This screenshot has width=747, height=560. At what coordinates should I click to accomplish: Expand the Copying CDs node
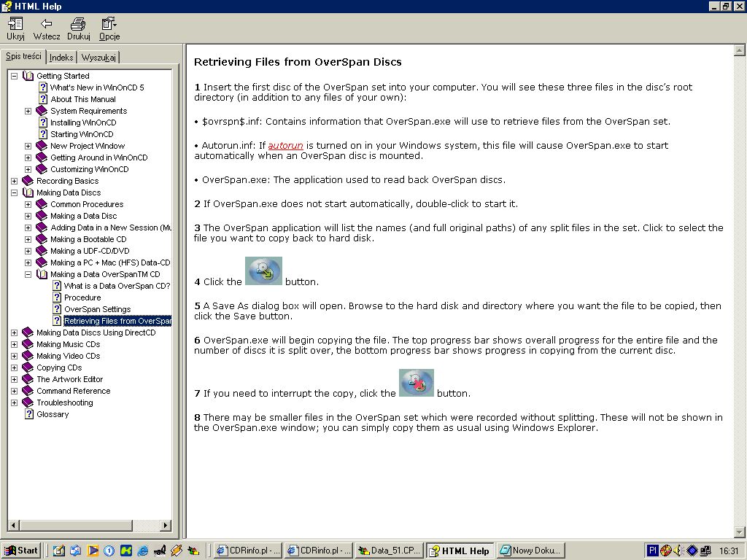click(15, 367)
